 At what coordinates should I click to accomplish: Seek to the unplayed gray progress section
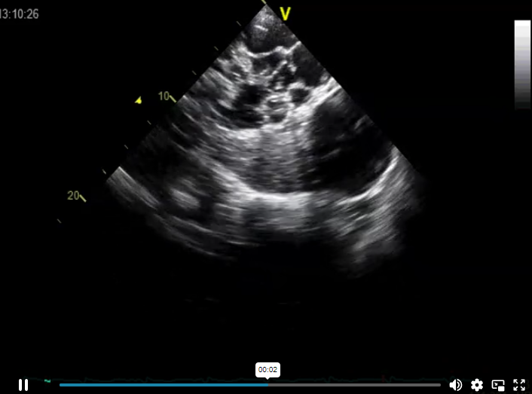click(354, 385)
